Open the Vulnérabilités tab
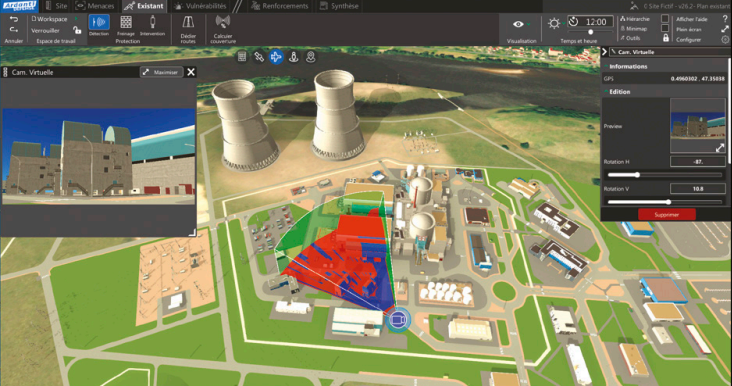This screenshot has width=732, height=386. click(x=201, y=6)
